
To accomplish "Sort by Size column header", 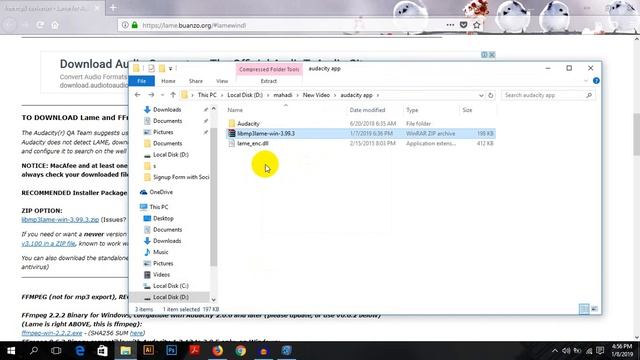I will 467,110.
